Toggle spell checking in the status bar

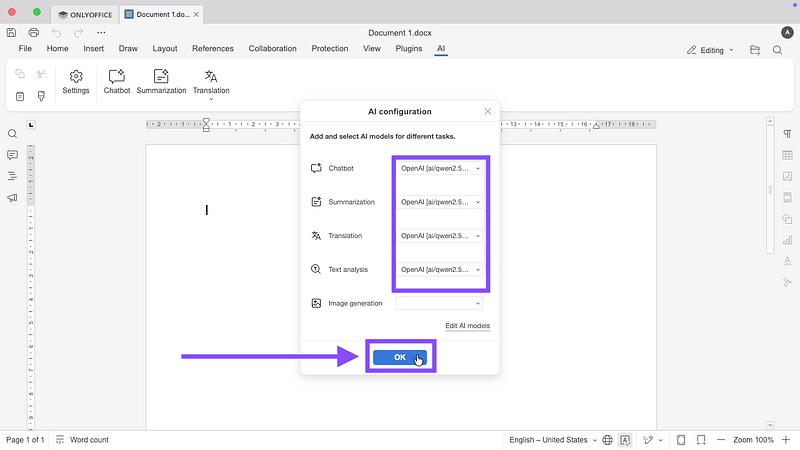(x=625, y=440)
